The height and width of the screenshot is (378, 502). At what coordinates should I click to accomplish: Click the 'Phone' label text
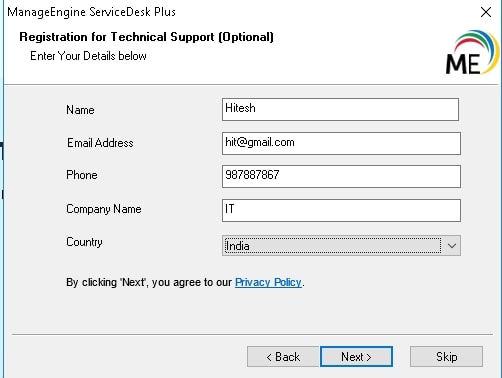point(82,175)
